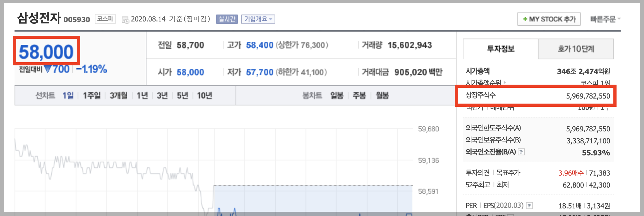Click the 목표주가 label
This screenshot has height=216, width=644.
click(508, 173)
